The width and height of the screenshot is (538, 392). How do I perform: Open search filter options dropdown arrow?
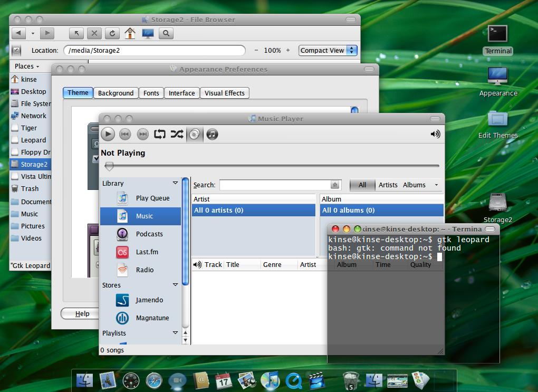436,185
